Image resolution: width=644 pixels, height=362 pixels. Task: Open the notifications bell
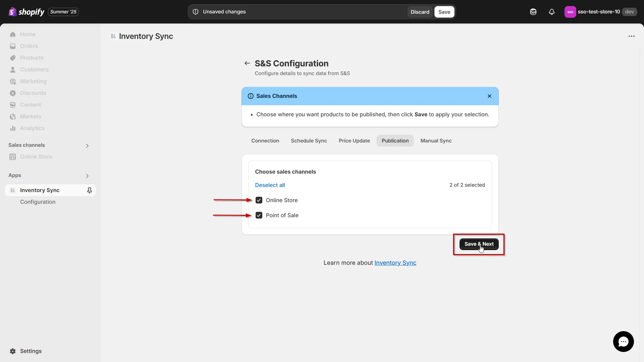[552, 12]
